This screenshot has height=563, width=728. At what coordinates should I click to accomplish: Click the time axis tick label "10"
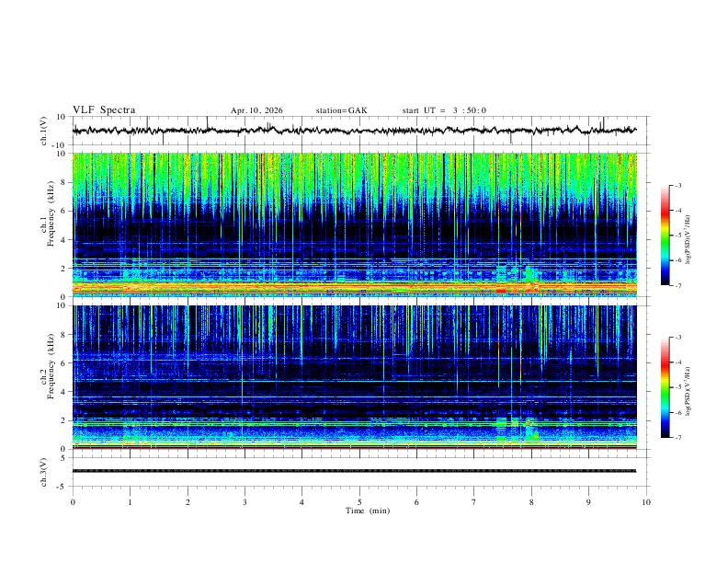(646, 502)
